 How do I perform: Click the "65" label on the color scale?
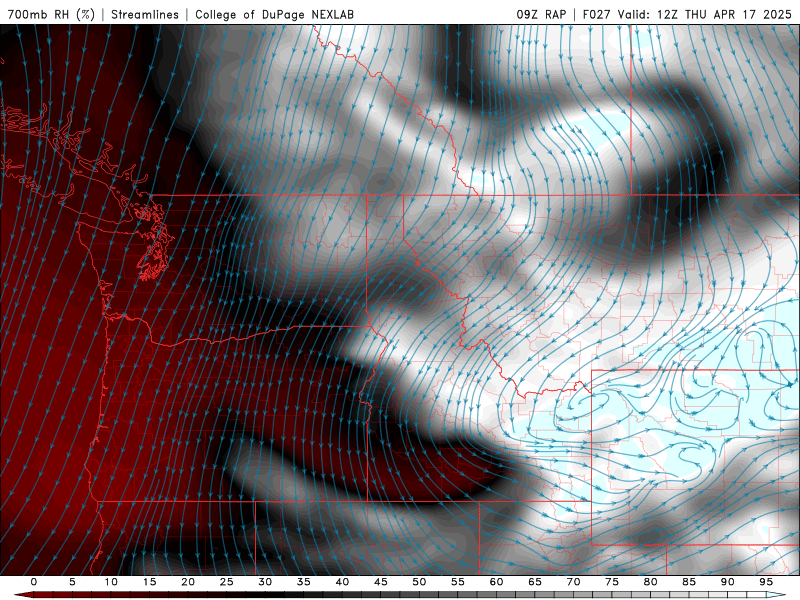pos(535,582)
